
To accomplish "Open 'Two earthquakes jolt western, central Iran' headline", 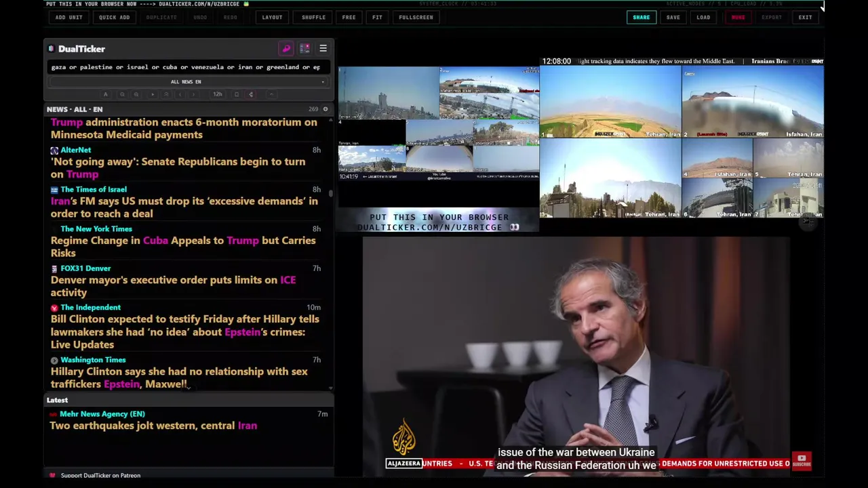I will [153, 426].
